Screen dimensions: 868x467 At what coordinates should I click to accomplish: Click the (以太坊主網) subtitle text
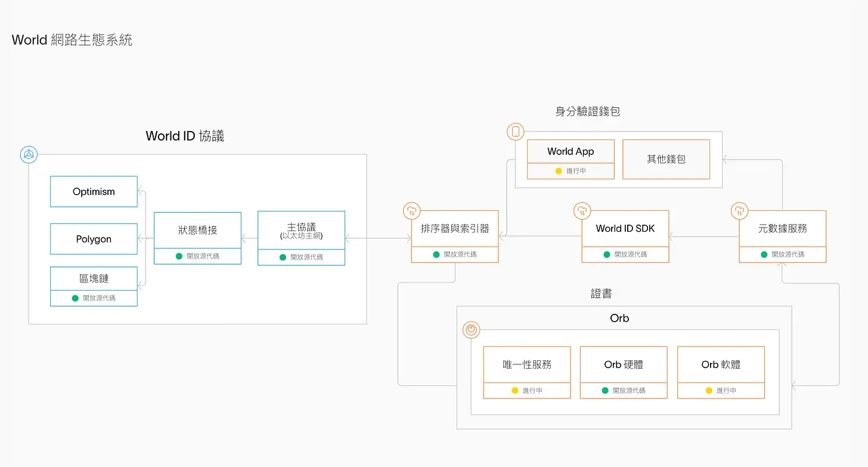click(301, 236)
